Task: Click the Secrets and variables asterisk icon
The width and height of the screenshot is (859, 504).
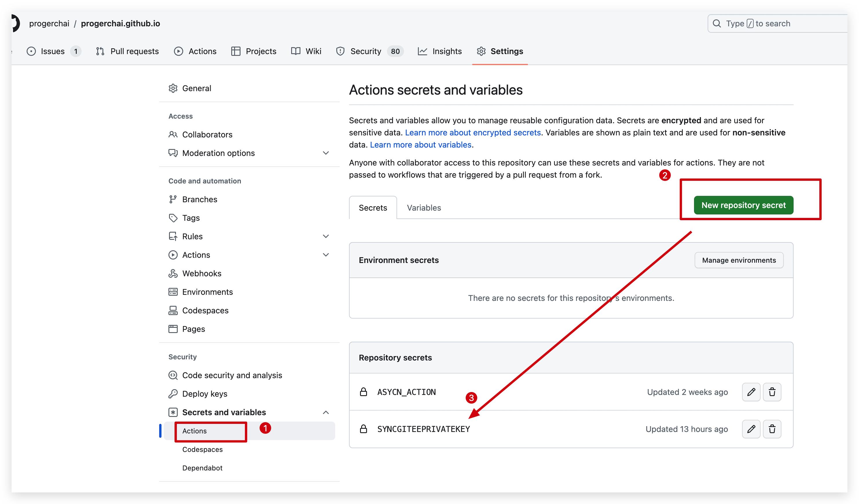Action: pos(173,412)
